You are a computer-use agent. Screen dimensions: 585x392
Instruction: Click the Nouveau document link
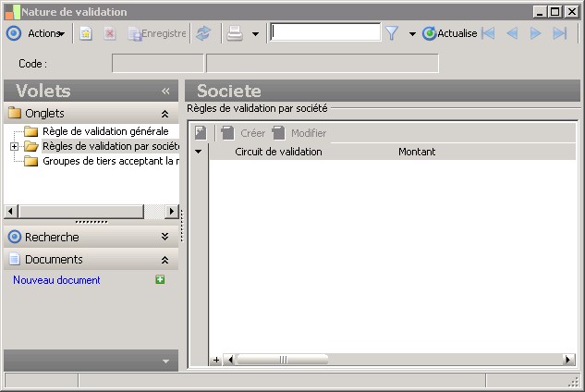click(56, 280)
